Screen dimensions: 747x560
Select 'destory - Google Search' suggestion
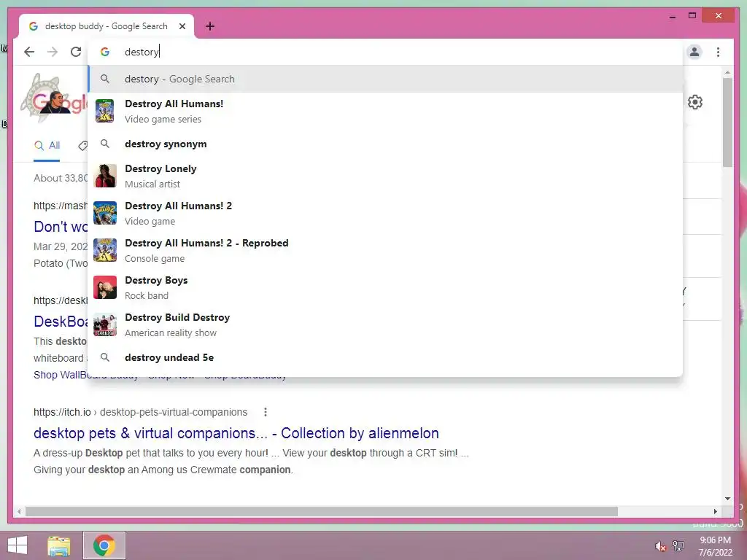pyautogui.click(x=385, y=79)
